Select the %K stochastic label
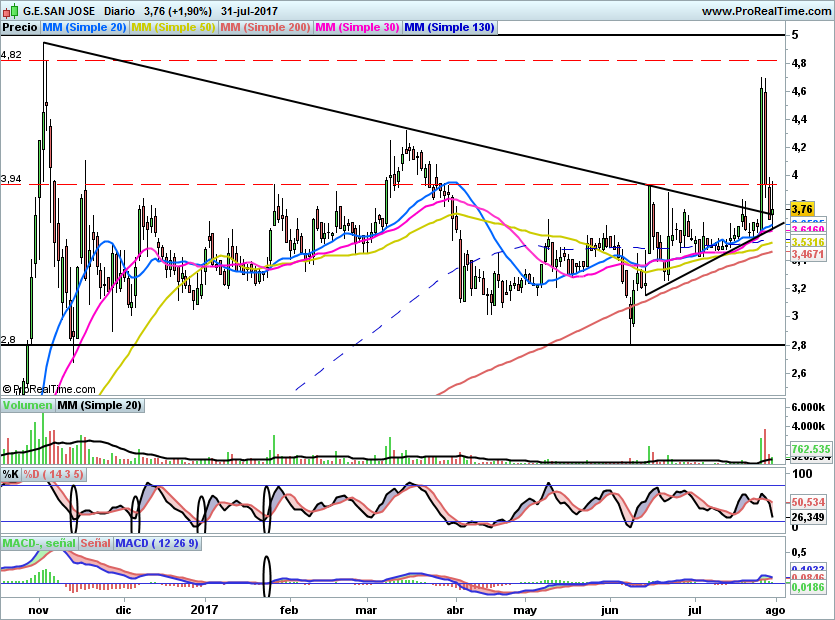Image resolution: width=835 pixels, height=620 pixels. pyautogui.click(x=11, y=474)
